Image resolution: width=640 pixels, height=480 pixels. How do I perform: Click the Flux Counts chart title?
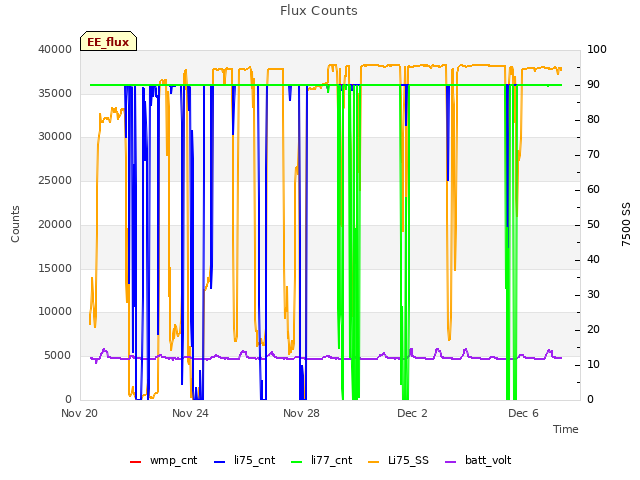pyautogui.click(x=319, y=11)
